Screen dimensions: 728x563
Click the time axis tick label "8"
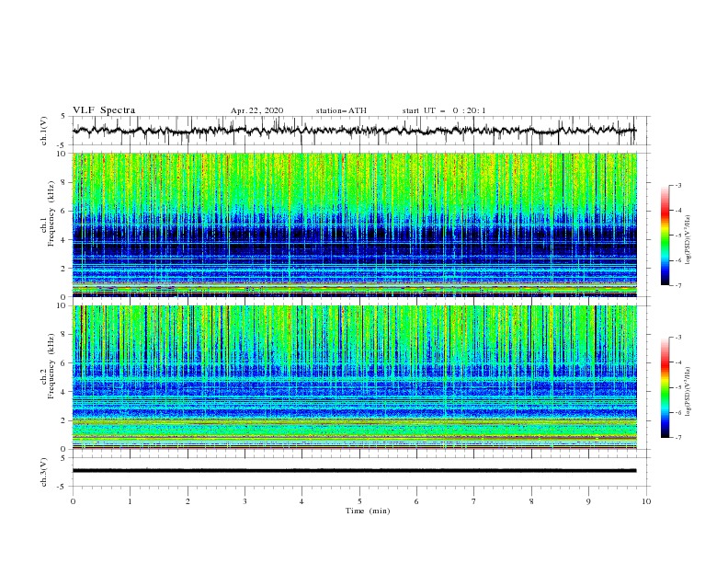(x=531, y=501)
